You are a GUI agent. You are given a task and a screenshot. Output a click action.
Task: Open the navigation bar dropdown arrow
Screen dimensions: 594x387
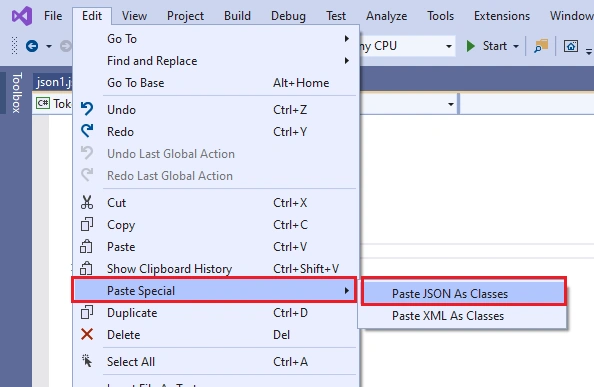click(450, 104)
